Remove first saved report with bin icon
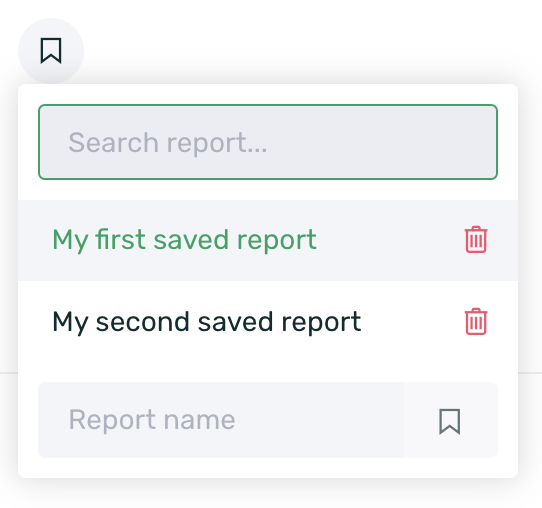Viewport: 542px width, 508px height. coord(476,239)
